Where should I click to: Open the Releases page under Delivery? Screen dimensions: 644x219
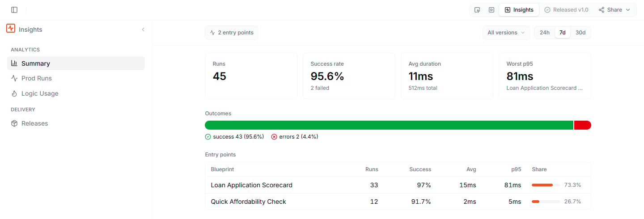[76, 123]
